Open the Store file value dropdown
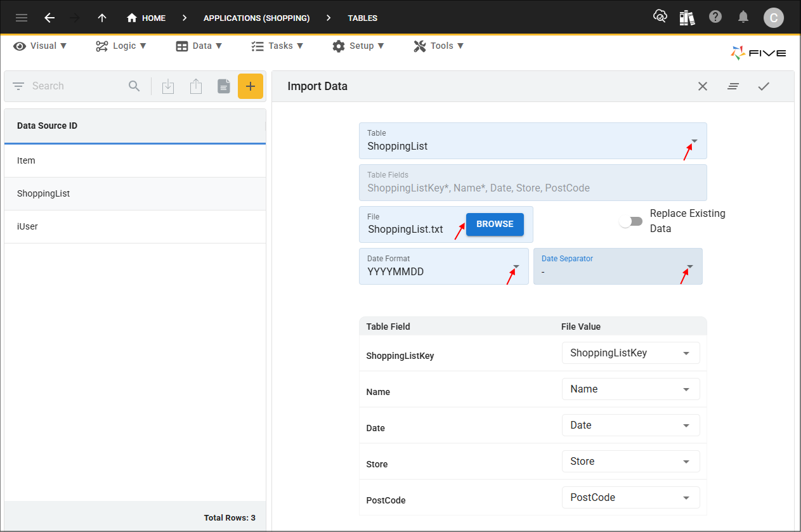This screenshot has width=801, height=532. pyautogui.click(x=687, y=461)
